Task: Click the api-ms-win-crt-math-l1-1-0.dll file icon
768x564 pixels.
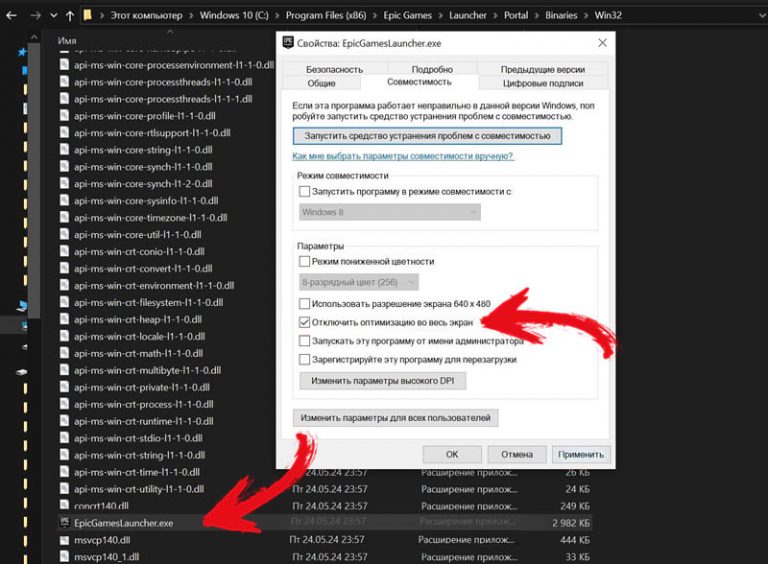Action: (x=65, y=353)
